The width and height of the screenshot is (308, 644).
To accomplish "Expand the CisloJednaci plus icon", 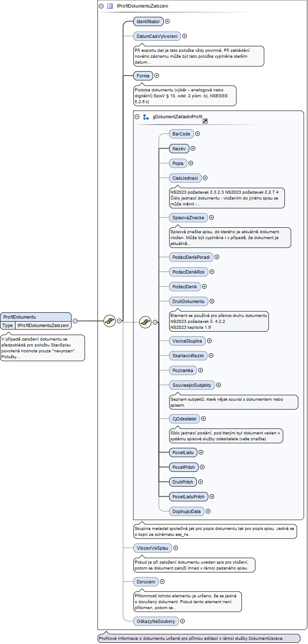I will tap(205, 178).
